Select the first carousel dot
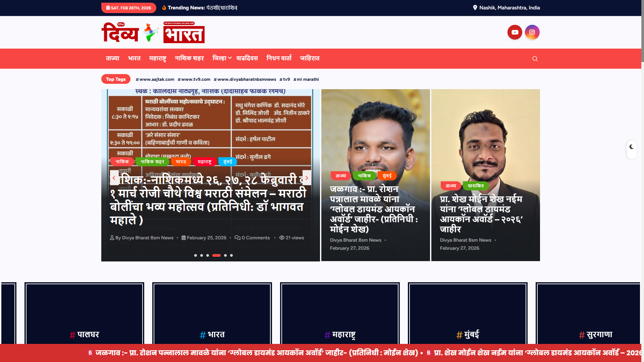 pos(196,255)
